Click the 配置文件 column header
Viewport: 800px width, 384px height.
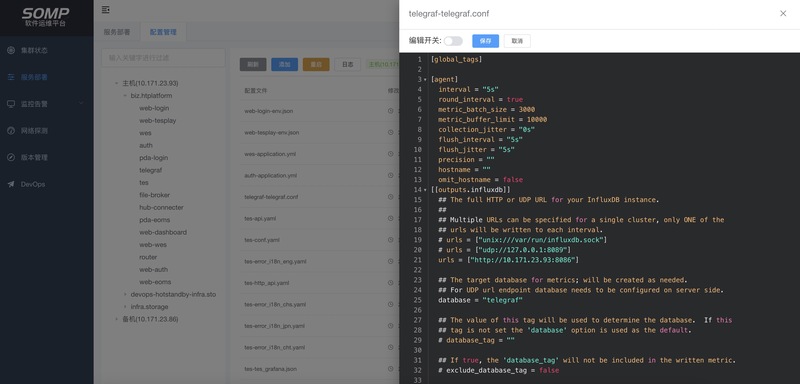[256, 90]
